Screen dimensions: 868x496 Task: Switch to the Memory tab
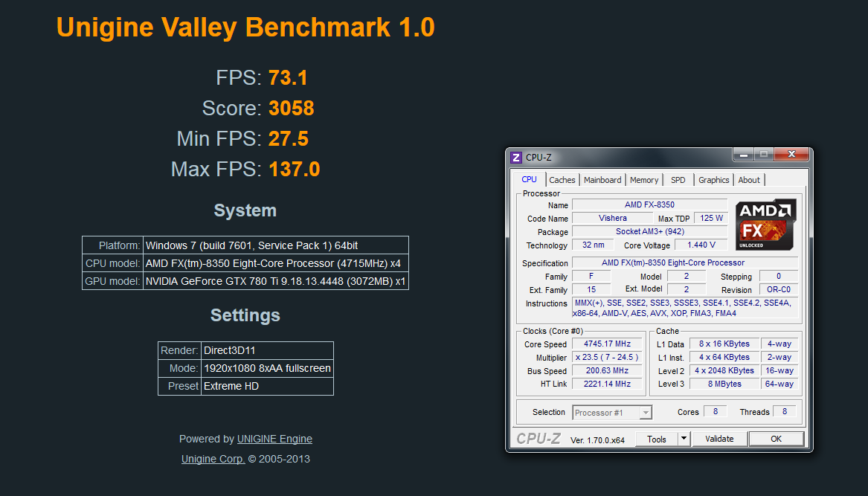pos(644,180)
